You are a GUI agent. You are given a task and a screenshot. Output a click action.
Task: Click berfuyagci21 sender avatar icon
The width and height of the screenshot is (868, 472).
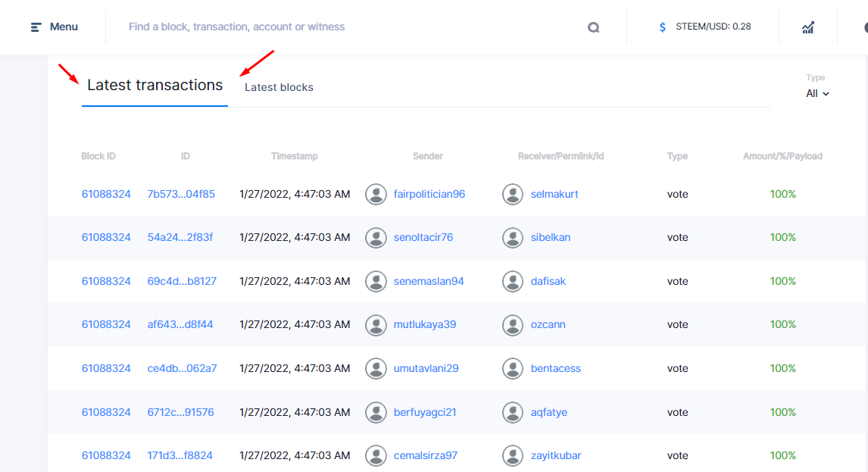click(x=376, y=412)
